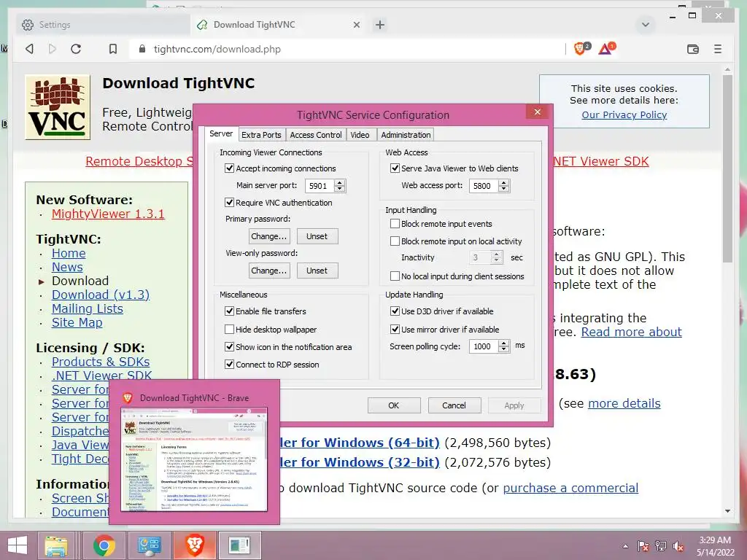Screen dimensions: 747x560
Task: Decrease Screen polling cycle with down arrow
Action: 504,349
